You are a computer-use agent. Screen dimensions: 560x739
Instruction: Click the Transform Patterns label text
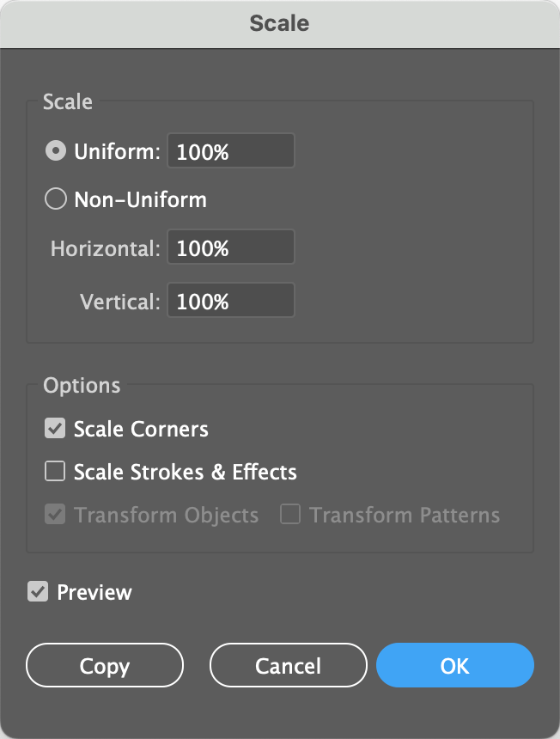coord(405,515)
